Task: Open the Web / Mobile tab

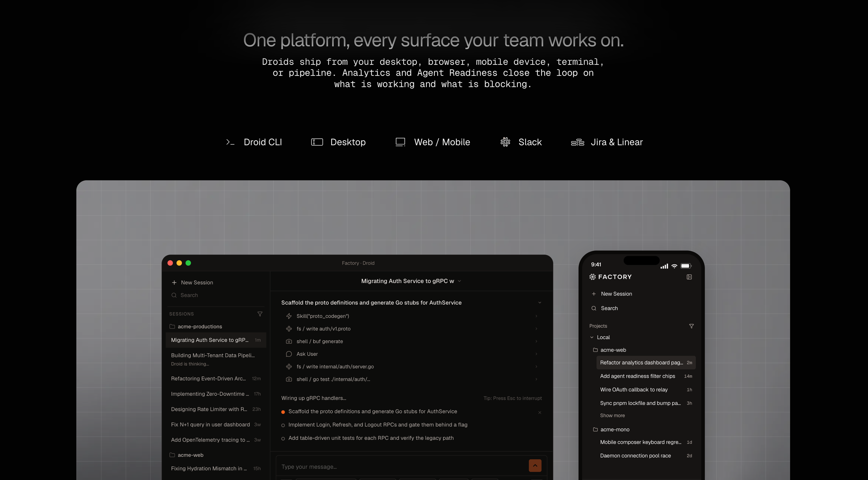Action: pos(433,142)
